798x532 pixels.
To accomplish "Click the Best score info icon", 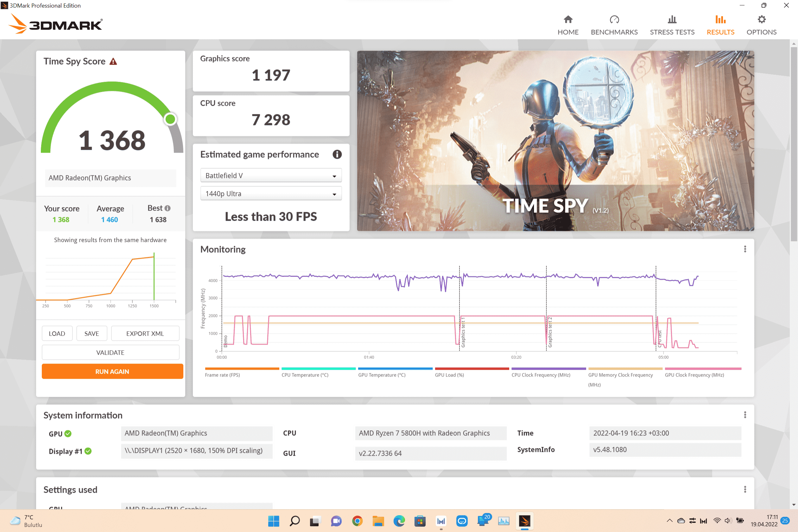I will 168,208.
